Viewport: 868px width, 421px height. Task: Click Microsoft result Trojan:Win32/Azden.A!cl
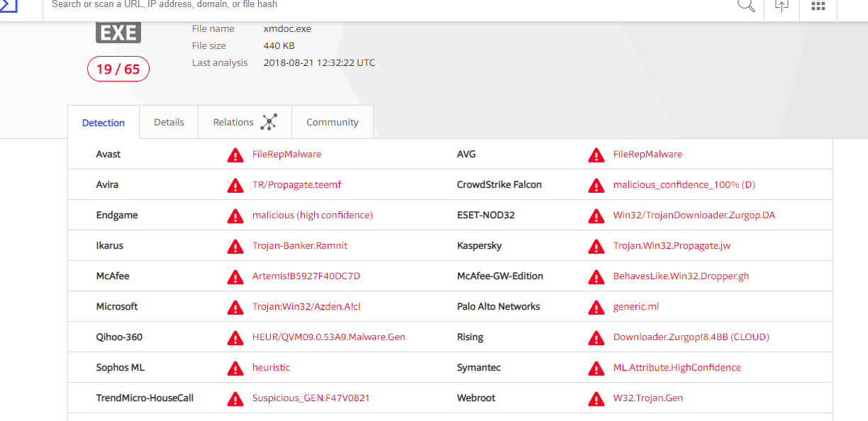tap(306, 307)
